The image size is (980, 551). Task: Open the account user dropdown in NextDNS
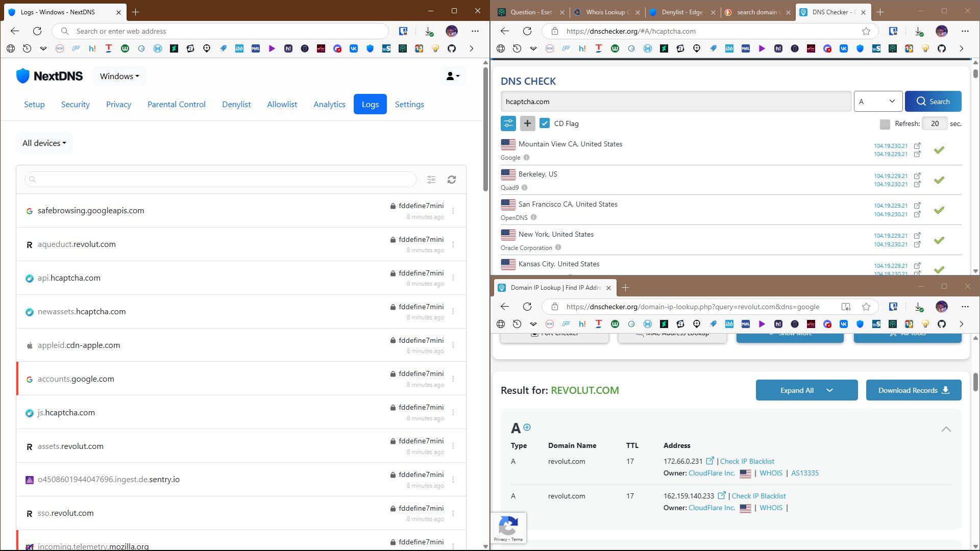pyautogui.click(x=453, y=76)
